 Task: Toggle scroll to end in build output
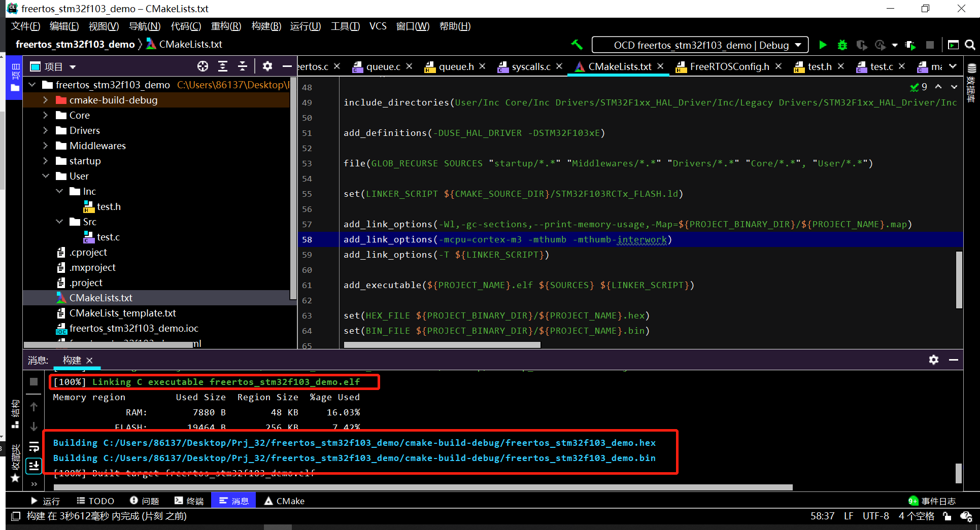(34, 466)
